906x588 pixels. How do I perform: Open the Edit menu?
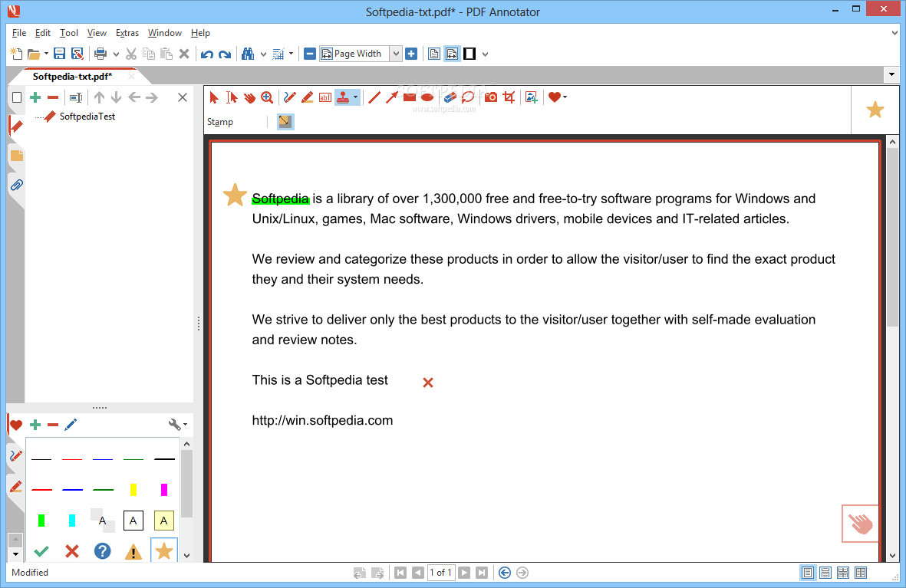43,33
